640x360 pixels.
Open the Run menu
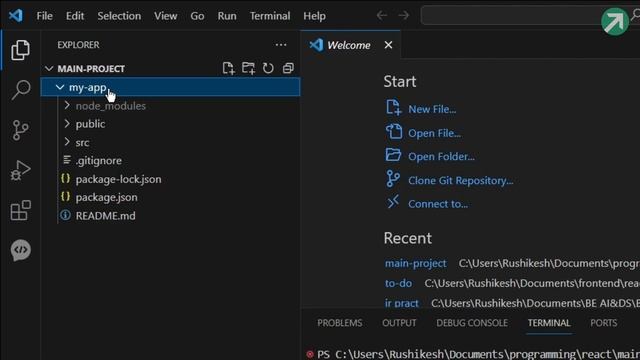(227, 16)
